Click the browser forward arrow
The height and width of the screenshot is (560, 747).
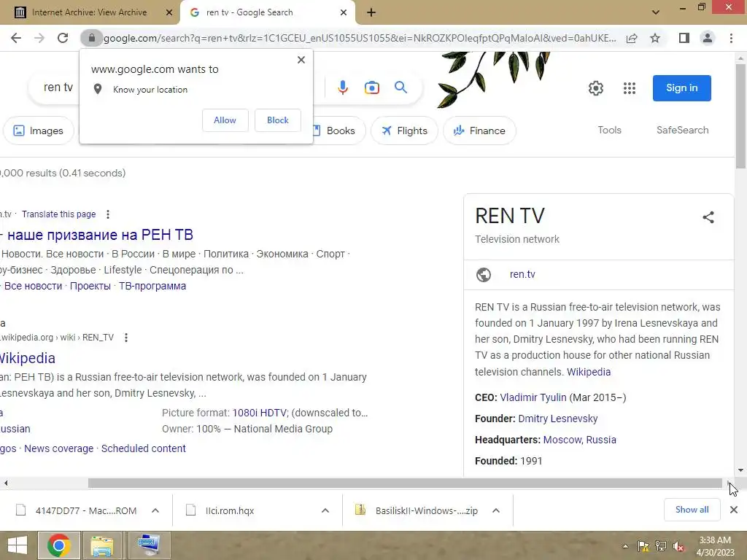click(39, 38)
